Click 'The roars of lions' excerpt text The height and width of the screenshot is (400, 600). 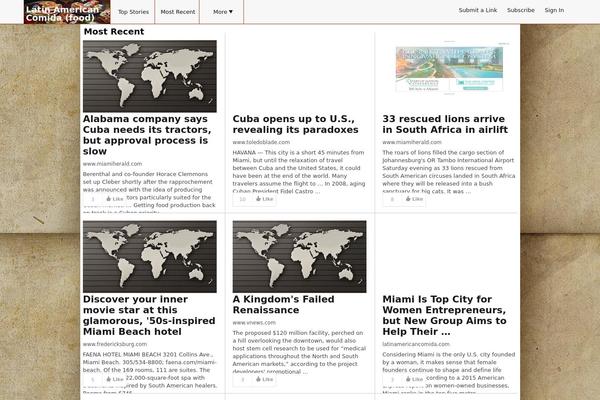pos(448,171)
